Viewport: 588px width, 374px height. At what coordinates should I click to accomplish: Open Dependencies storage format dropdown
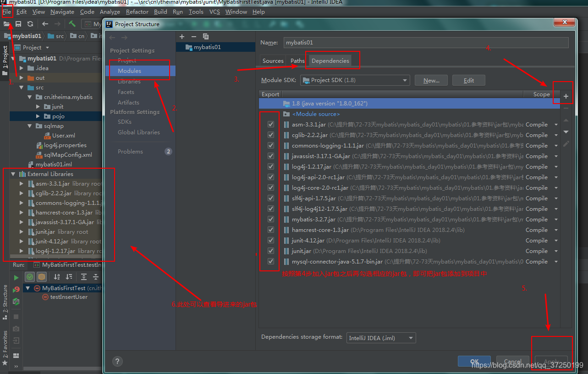(381, 338)
